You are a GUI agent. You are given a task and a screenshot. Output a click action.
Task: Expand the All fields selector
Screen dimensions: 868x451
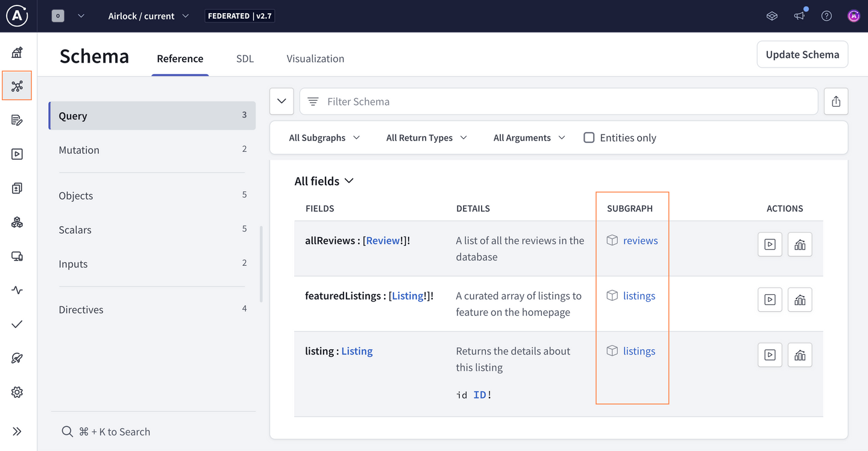point(324,181)
